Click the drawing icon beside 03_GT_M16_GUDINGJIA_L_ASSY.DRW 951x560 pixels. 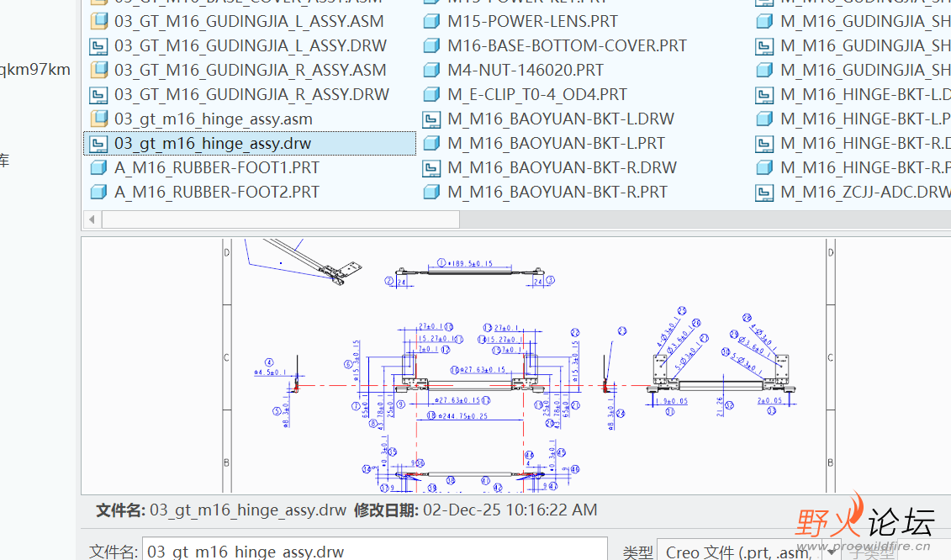[x=98, y=45]
